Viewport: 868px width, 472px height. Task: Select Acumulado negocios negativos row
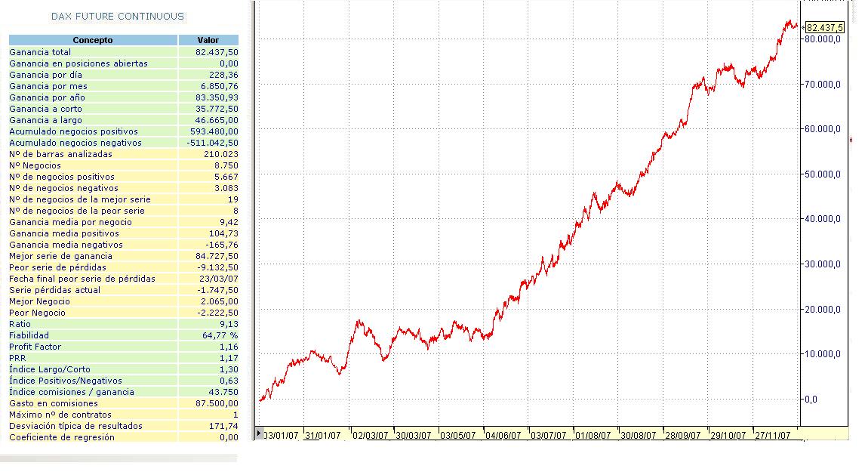click(124, 143)
